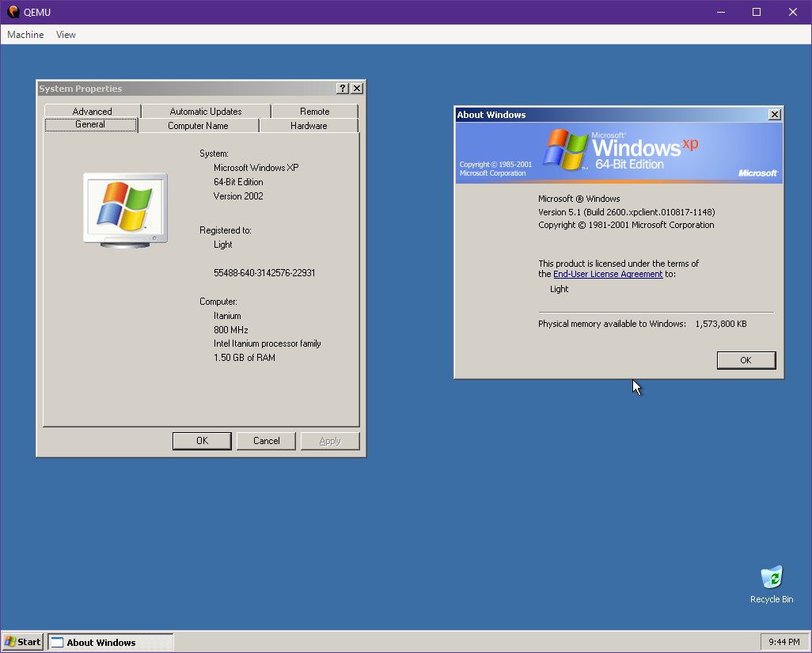The width and height of the screenshot is (812, 653).
Task: Click 'Physical memory available to Windows' label
Action: [x=612, y=324]
